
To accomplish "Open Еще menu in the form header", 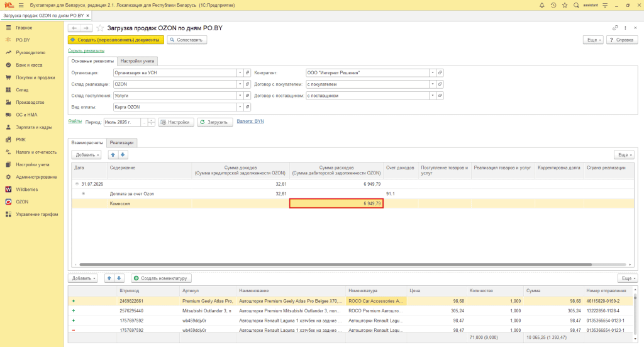I will click(x=593, y=40).
